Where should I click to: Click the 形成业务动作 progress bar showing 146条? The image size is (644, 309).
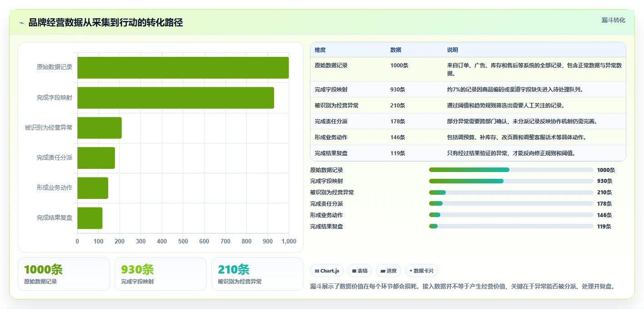point(511,215)
